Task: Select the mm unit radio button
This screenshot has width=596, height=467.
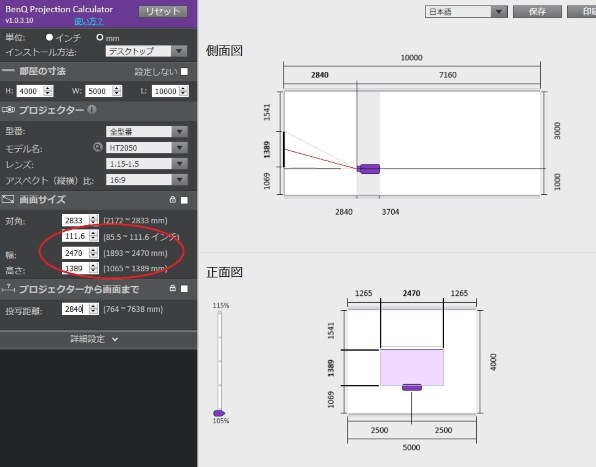Action: click(100, 37)
